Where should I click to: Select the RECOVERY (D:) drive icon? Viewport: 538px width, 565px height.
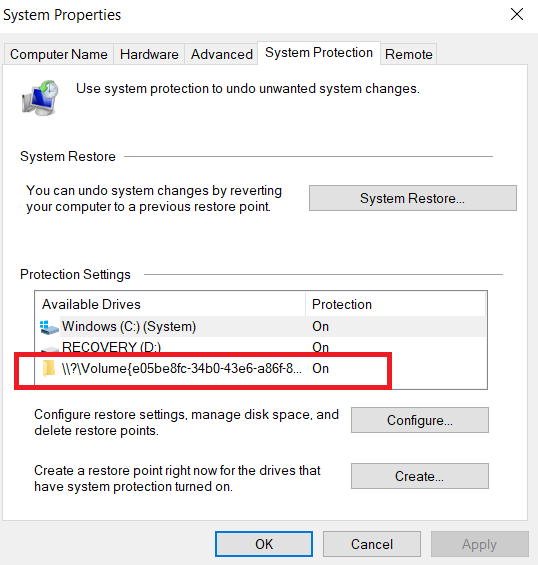[50, 349]
